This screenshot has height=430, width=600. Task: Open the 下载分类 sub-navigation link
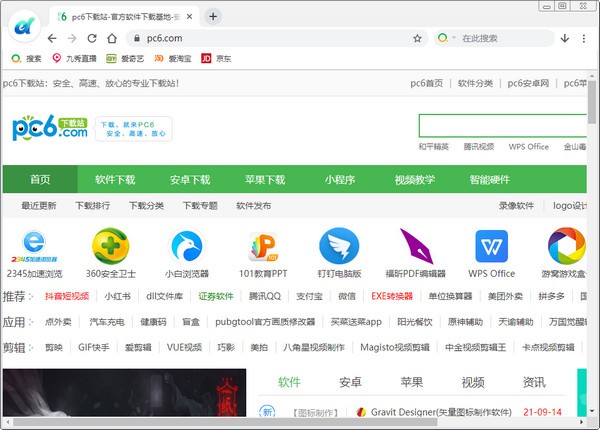pos(146,206)
